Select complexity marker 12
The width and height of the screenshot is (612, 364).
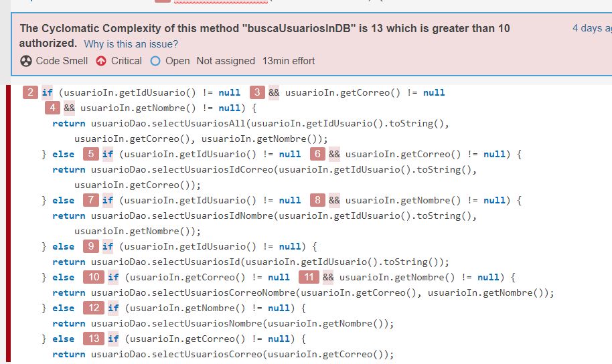94,308
